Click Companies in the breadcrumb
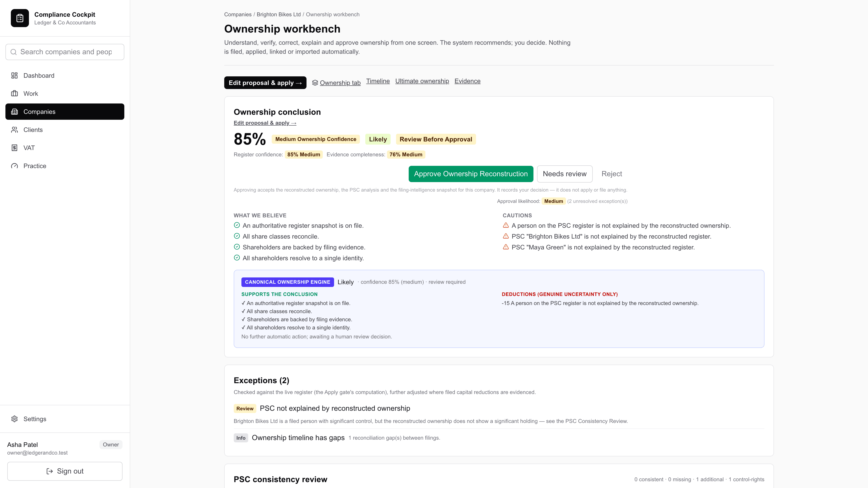This screenshot has height=488, width=868. point(238,14)
